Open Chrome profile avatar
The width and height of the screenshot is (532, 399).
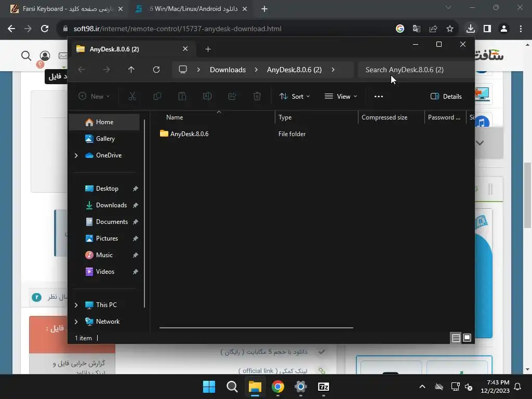pos(504,29)
